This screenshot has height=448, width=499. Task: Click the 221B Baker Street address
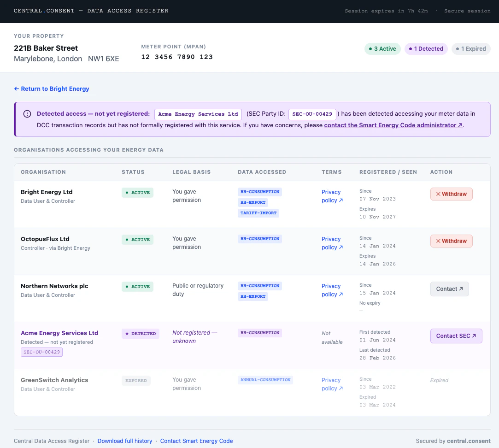click(46, 48)
